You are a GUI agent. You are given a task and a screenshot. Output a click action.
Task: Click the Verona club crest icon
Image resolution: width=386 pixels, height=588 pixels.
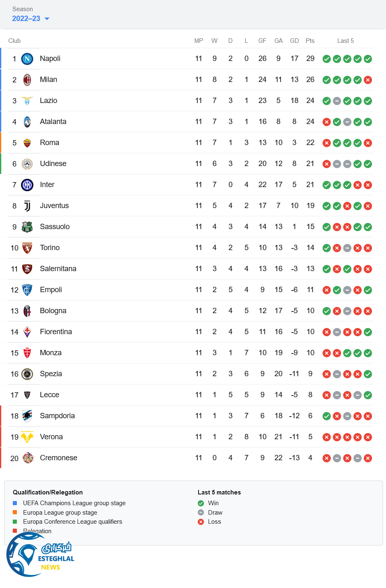[x=27, y=437]
